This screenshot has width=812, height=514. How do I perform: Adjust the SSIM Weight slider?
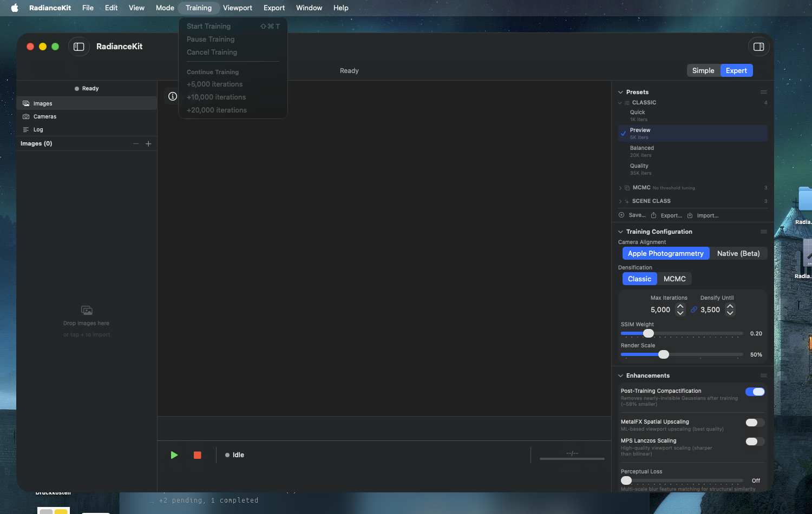[649, 333]
